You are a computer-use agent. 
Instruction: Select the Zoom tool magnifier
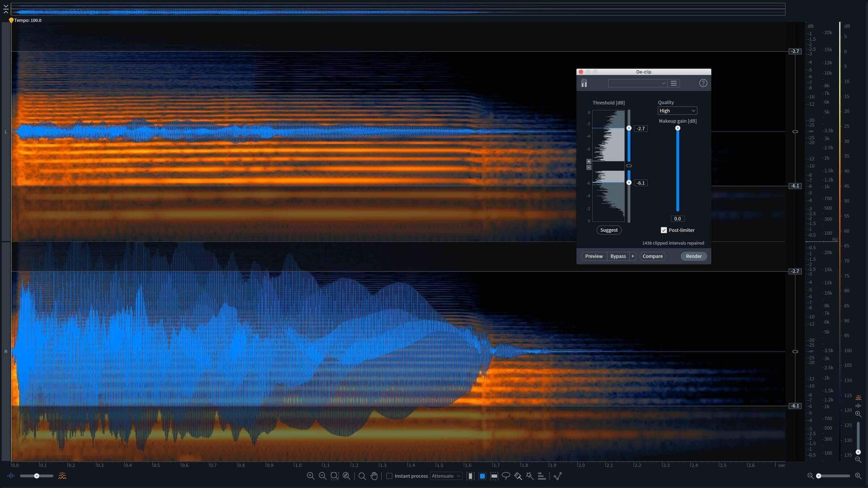coord(362,476)
